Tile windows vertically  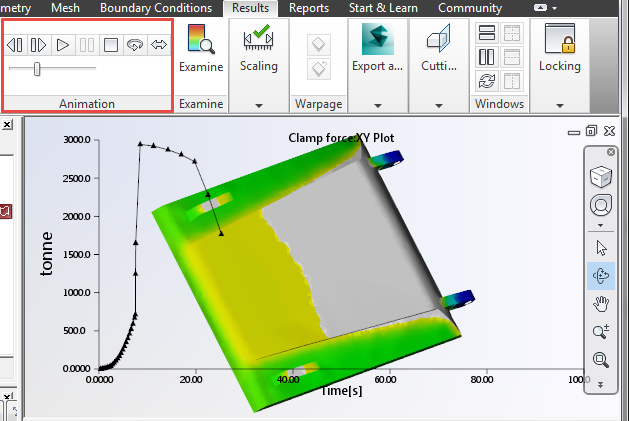(487, 57)
